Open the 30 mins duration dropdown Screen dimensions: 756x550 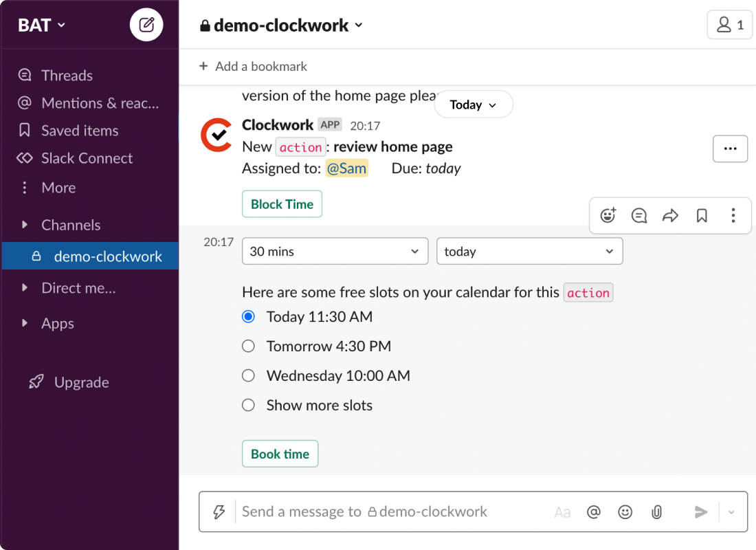335,251
